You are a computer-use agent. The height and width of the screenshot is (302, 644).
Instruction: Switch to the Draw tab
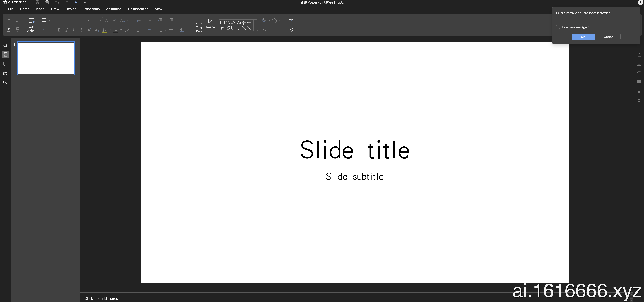[55, 9]
